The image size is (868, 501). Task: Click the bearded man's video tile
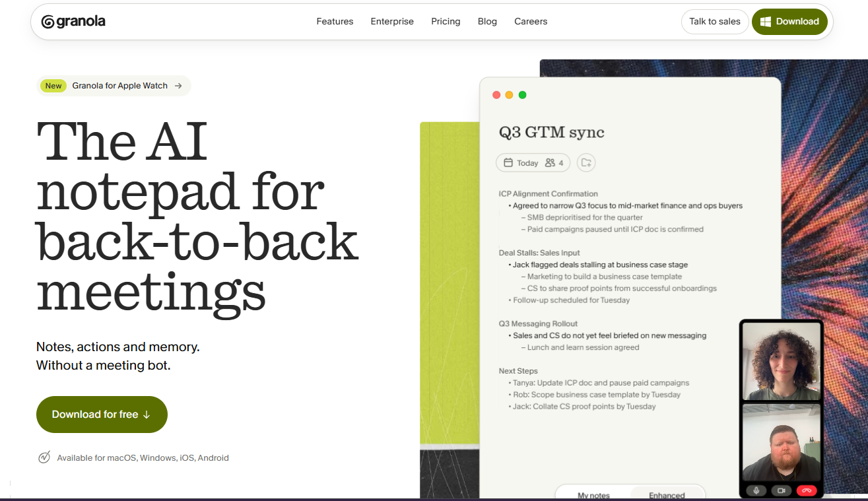782,442
